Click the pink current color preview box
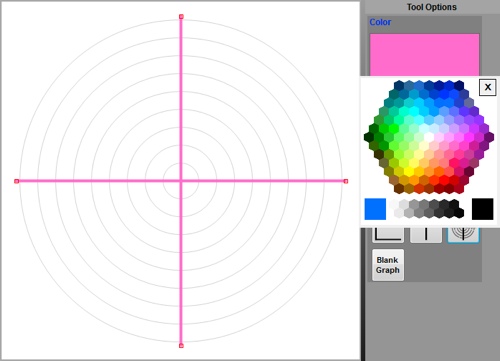The image size is (500, 361). pos(424,55)
